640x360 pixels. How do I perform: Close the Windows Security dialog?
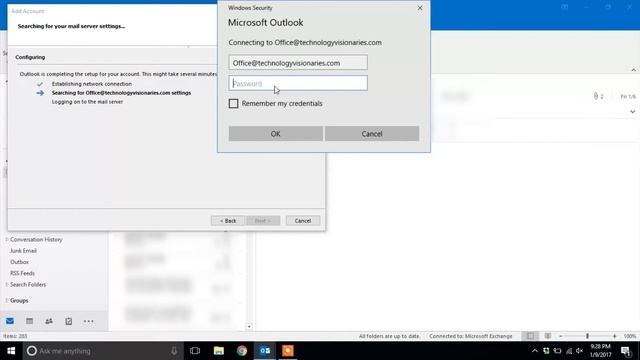tap(420, 8)
